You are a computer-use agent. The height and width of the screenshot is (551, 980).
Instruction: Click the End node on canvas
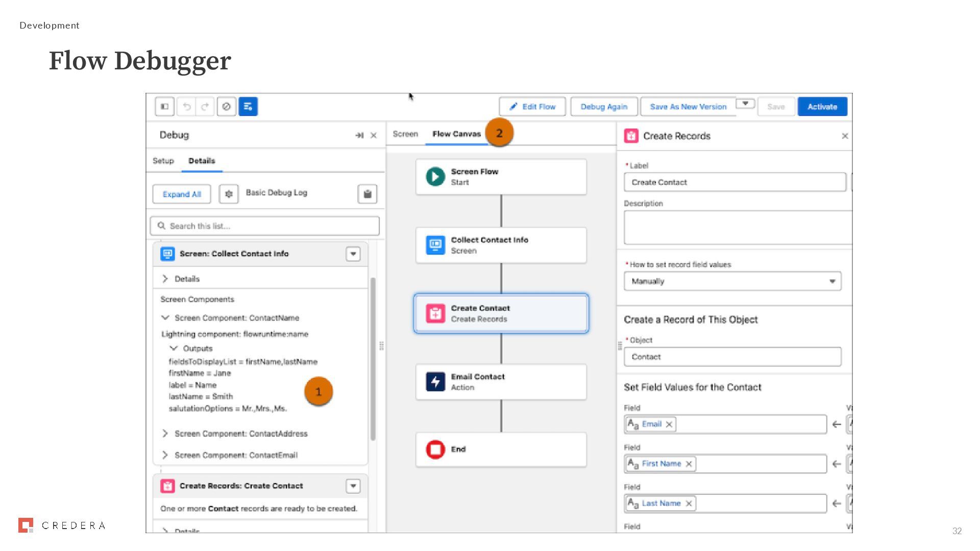(501, 449)
